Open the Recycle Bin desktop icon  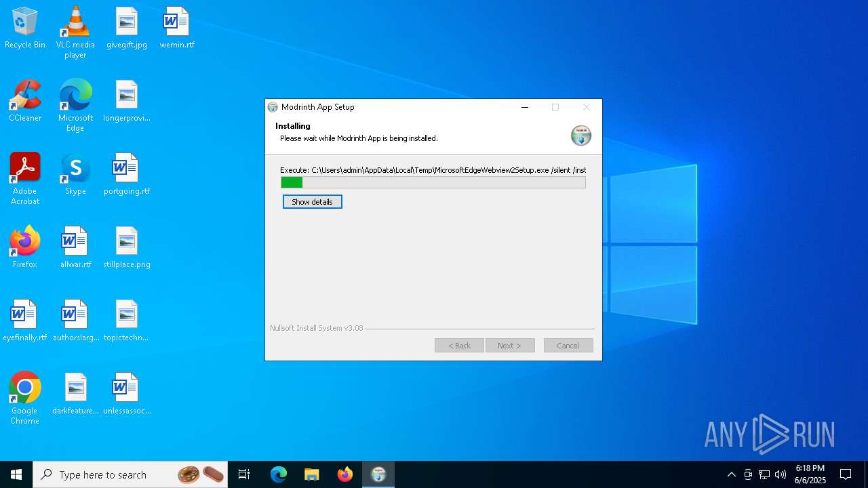[25, 28]
